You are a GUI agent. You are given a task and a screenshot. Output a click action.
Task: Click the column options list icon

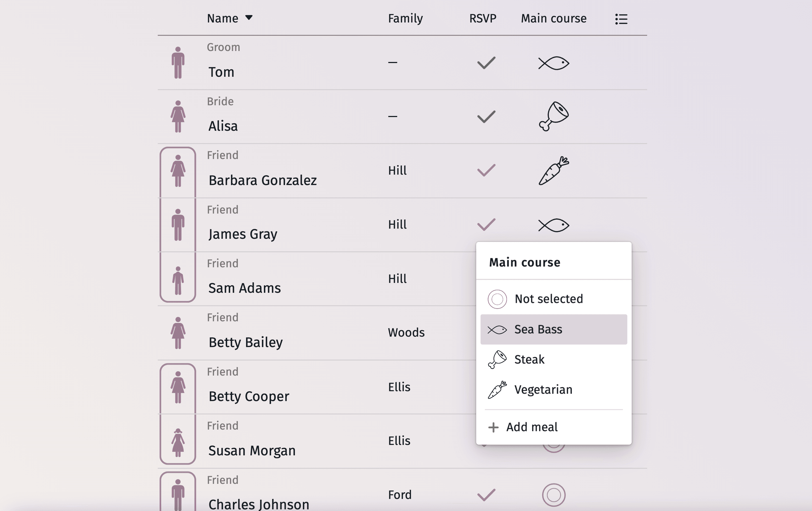coord(621,19)
